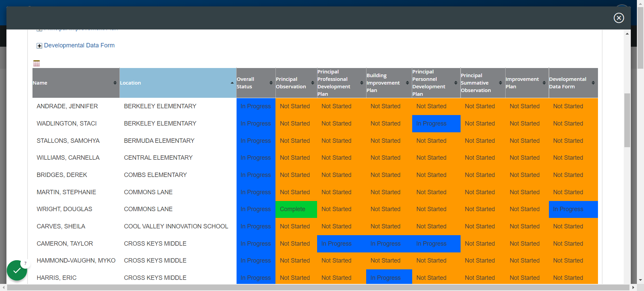Close the modal with the X icon
This screenshot has width=644, height=291.
click(619, 18)
